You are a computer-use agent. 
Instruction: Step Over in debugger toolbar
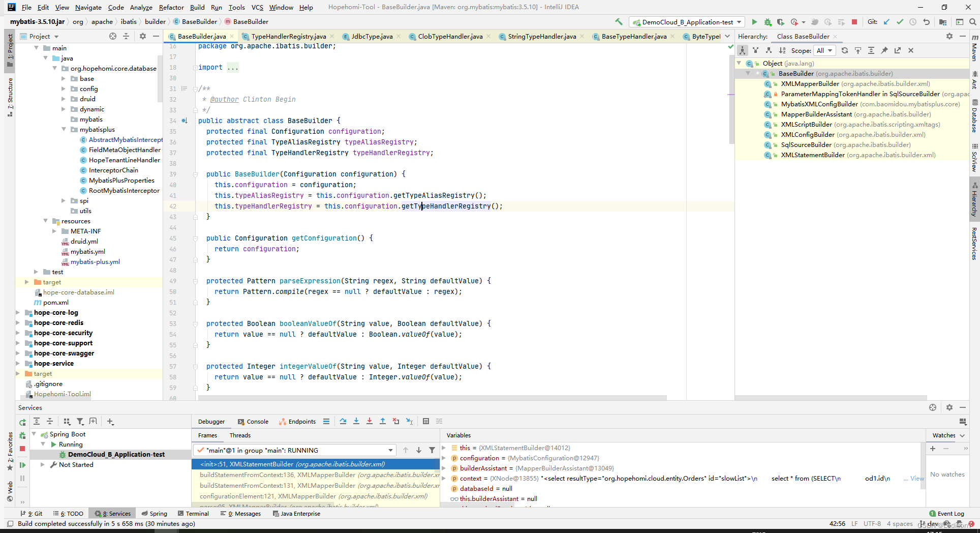(x=343, y=421)
